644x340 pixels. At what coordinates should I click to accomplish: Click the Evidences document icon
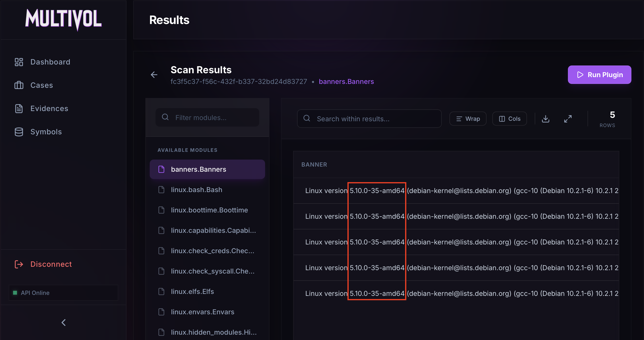(19, 109)
